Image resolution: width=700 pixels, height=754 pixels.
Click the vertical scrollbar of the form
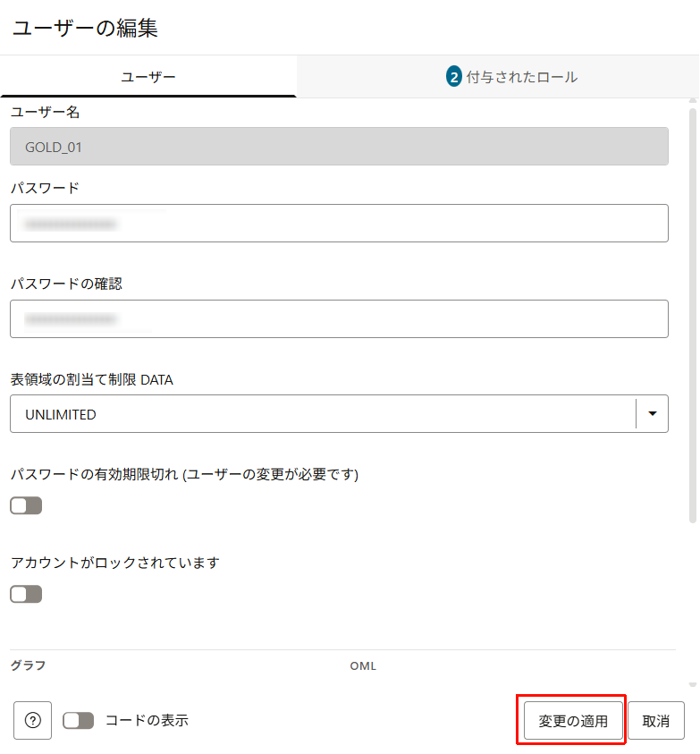coord(693,315)
